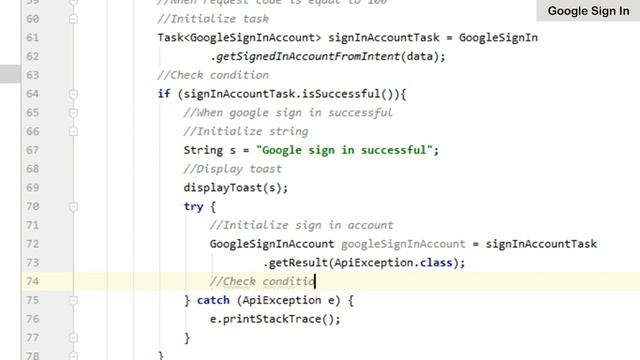This screenshot has height=360, width=640.
Task: Click the //Check conditio comment on line 74
Action: 262,282
